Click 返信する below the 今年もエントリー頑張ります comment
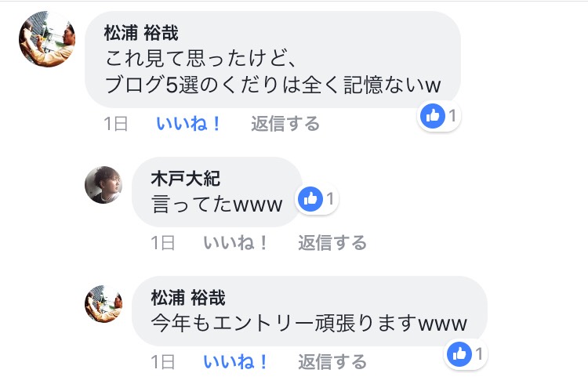Image resolution: width=588 pixels, height=384 pixels. coord(332,362)
